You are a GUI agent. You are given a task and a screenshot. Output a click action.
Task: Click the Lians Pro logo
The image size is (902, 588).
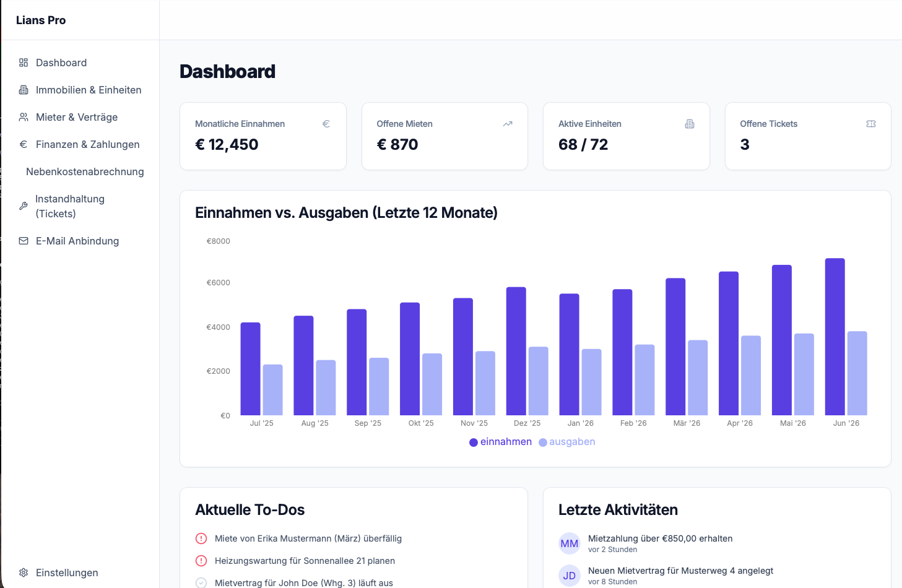coord(41,20)
